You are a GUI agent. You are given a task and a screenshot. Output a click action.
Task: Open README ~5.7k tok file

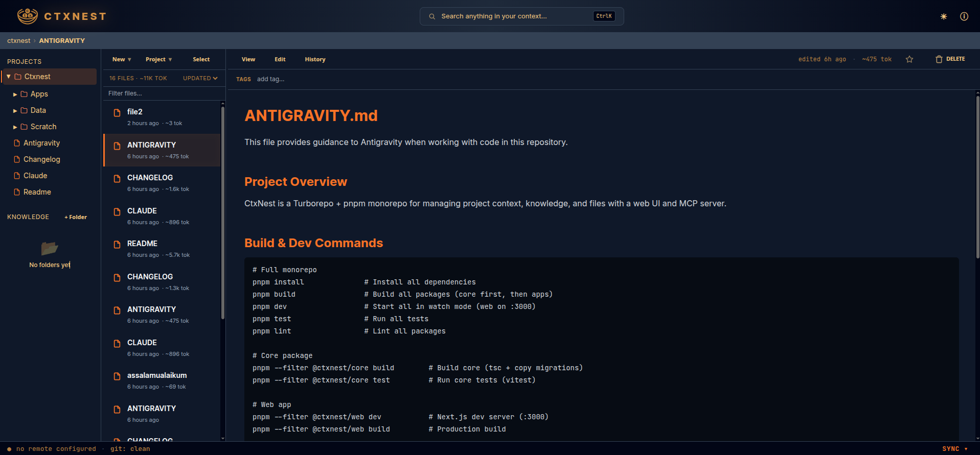pyautogui.click(x=162, y=249)
